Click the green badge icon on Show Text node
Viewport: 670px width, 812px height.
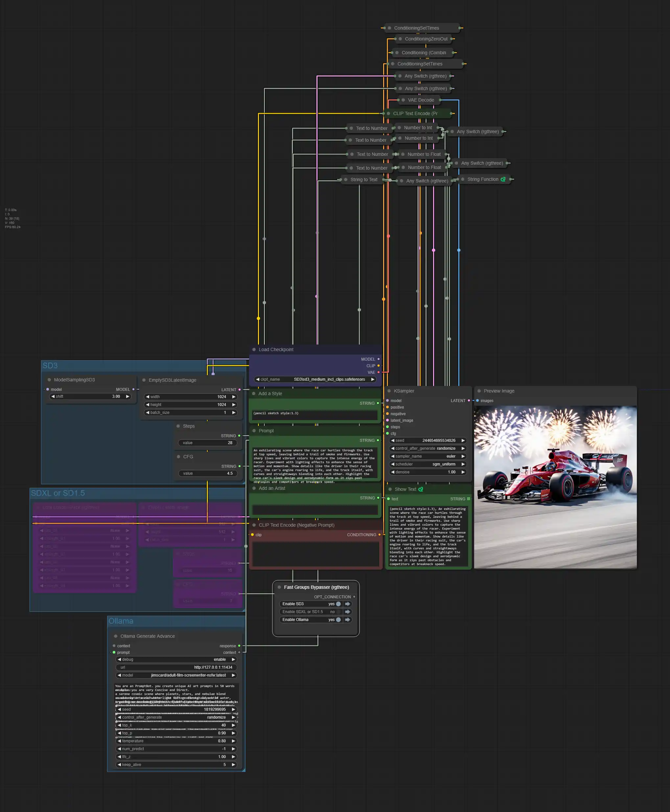[421, 489]
